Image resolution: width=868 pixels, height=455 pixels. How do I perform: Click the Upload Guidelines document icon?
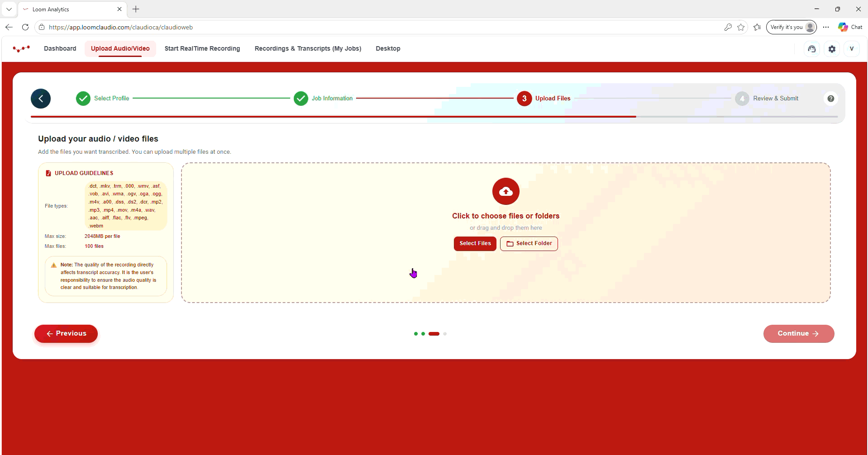pyautogui.click(x=48, y=173)
